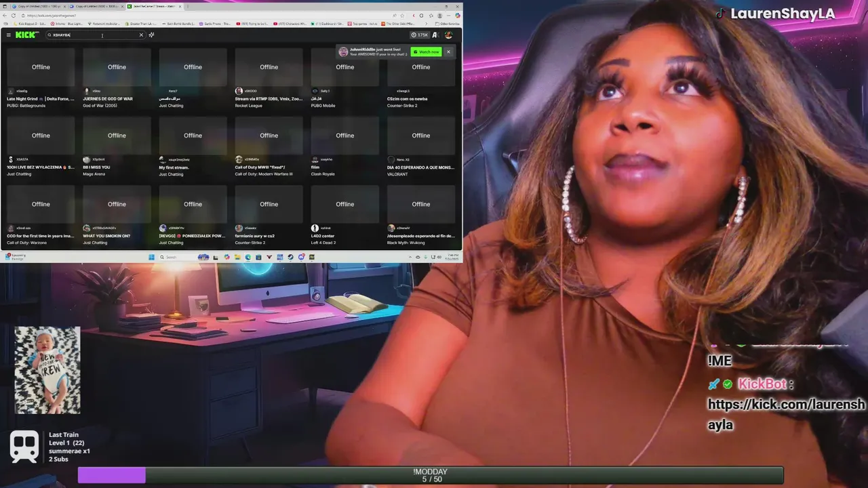The height and width of the screenshot is (488, 868).
Task: Open the Left 4 Dead 2 category link
Action: pos(323,243)
